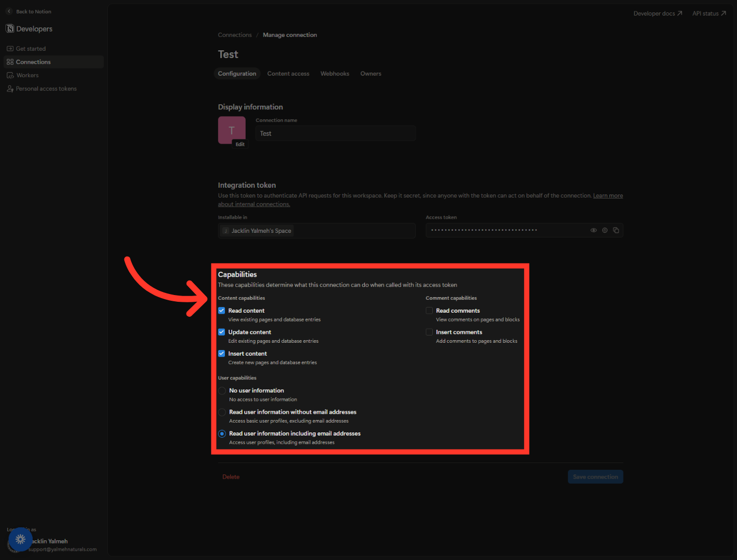Open the Webhooks tab
737x560 pixels.
pos(335,74)
